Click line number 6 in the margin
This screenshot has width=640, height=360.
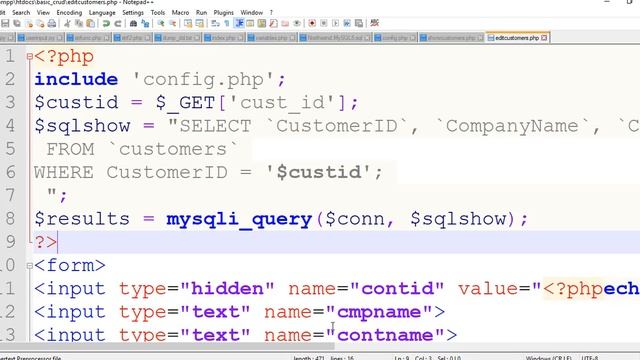(11, 172)
